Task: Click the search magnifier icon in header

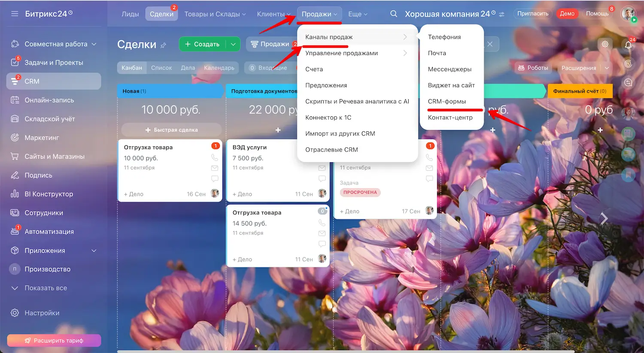Action: [x=393, y=14]
